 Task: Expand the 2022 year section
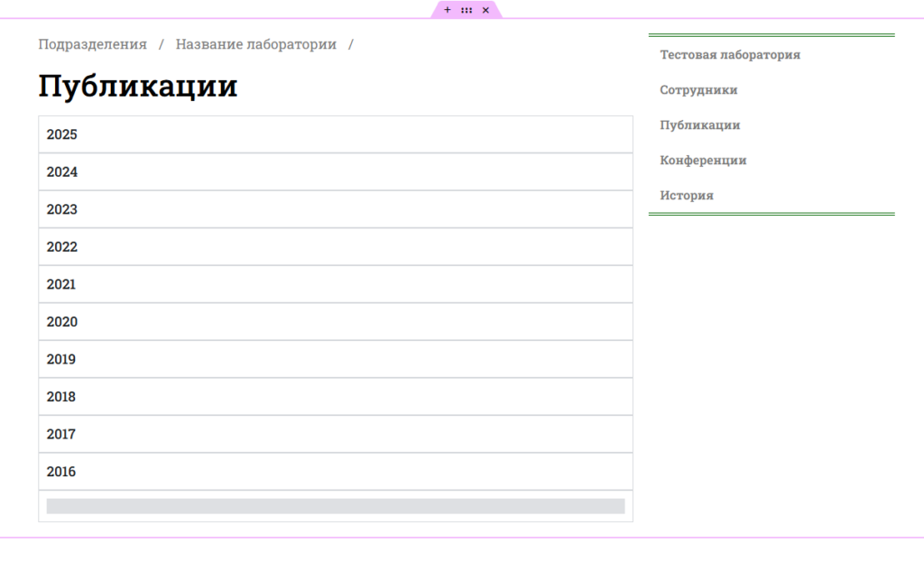pos(335,247)
